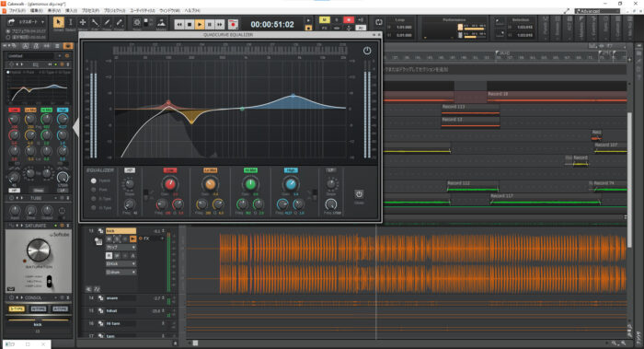Mute the kick track

(109, 238)
